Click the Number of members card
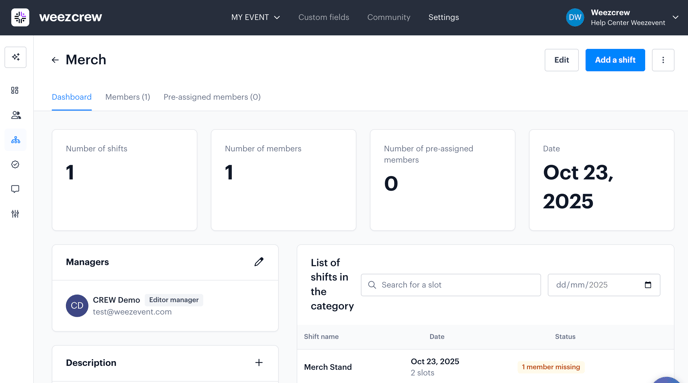 (283, 180)
